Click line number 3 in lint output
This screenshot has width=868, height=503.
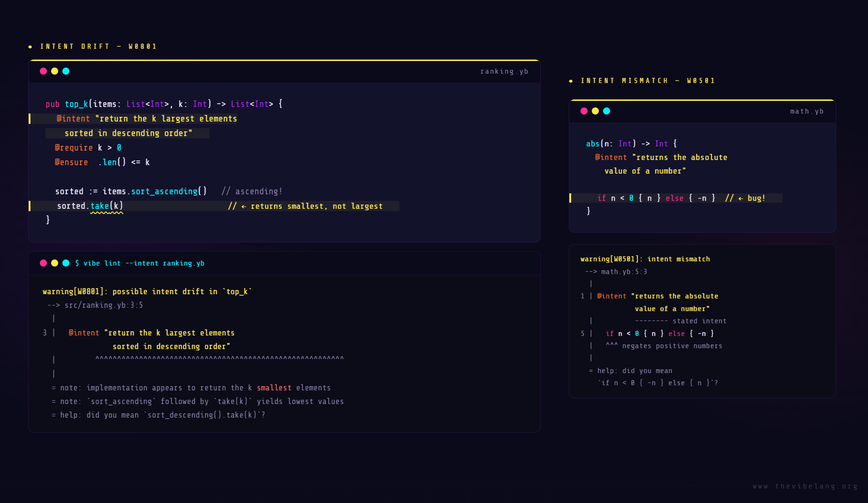pos(45,333)
